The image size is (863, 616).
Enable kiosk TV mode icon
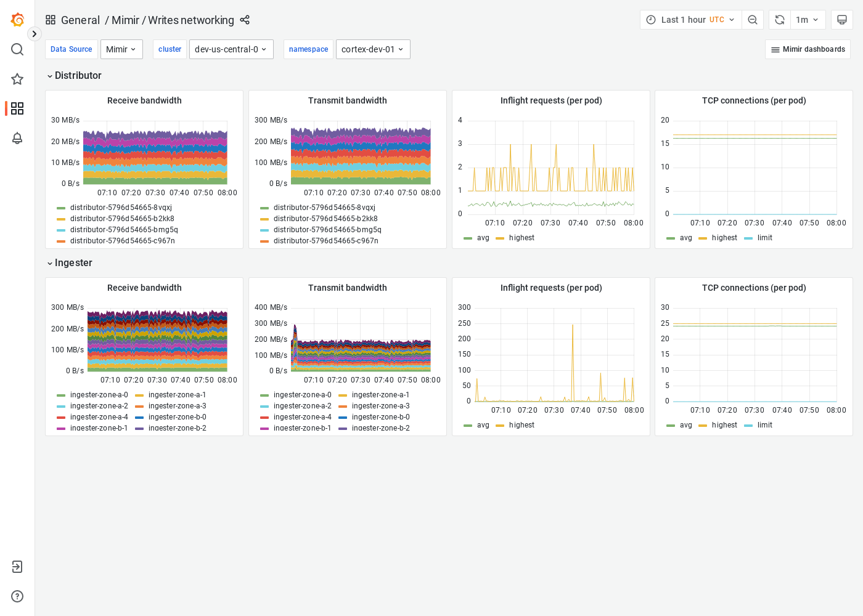pos(842,19)
